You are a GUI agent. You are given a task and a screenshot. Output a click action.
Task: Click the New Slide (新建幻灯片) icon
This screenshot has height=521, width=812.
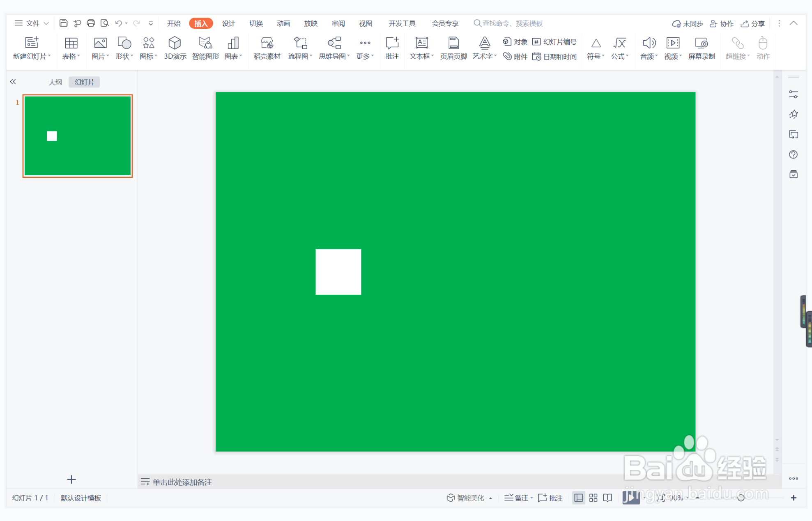[32, 43]
